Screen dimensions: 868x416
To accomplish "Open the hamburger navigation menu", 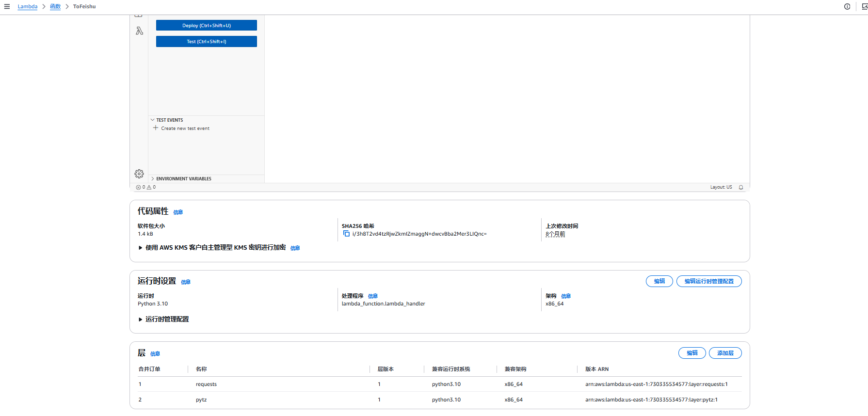I will pos(7,6).
